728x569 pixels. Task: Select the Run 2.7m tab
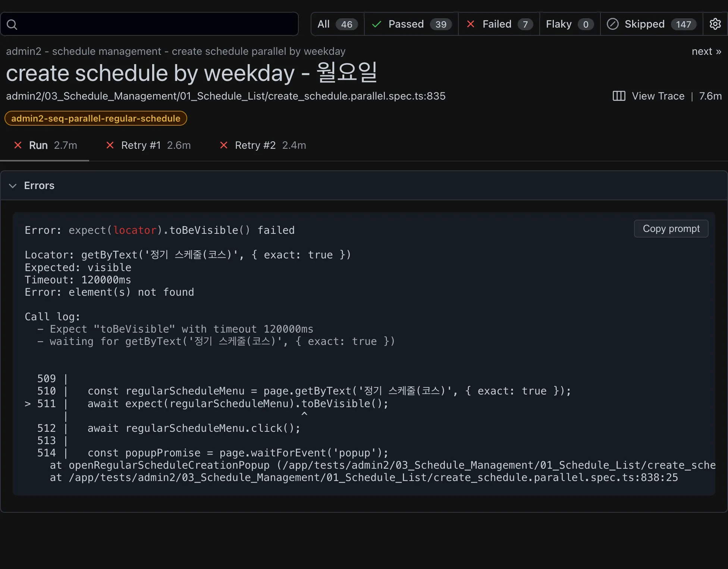click(x=45, y=145)
